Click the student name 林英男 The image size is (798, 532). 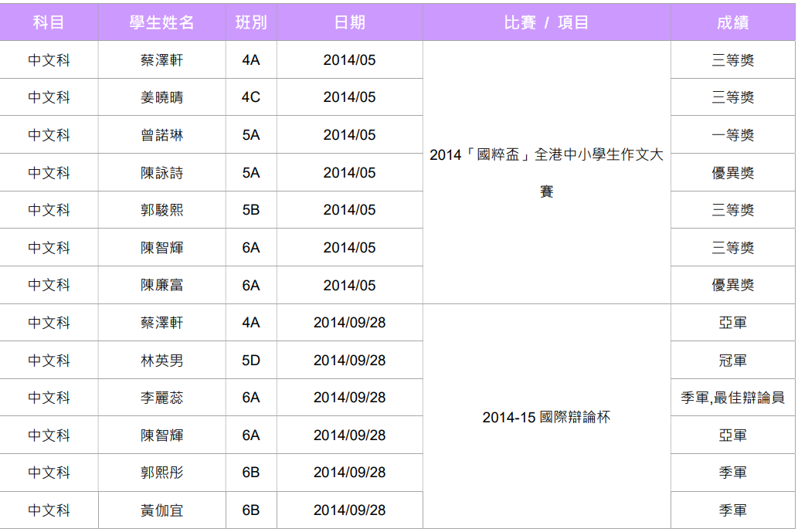tap(161, 361)
